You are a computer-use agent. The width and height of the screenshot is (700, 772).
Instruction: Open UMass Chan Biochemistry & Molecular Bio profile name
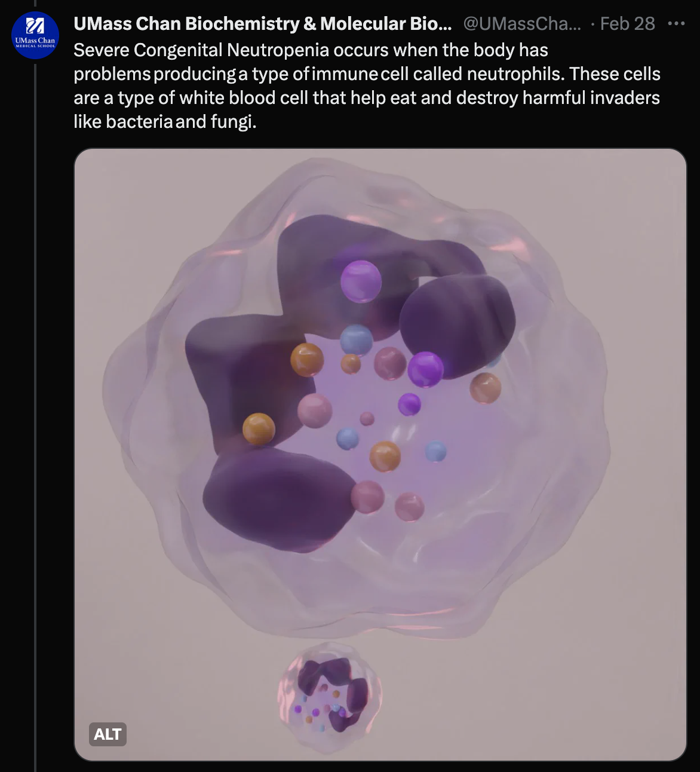[263, 24]
